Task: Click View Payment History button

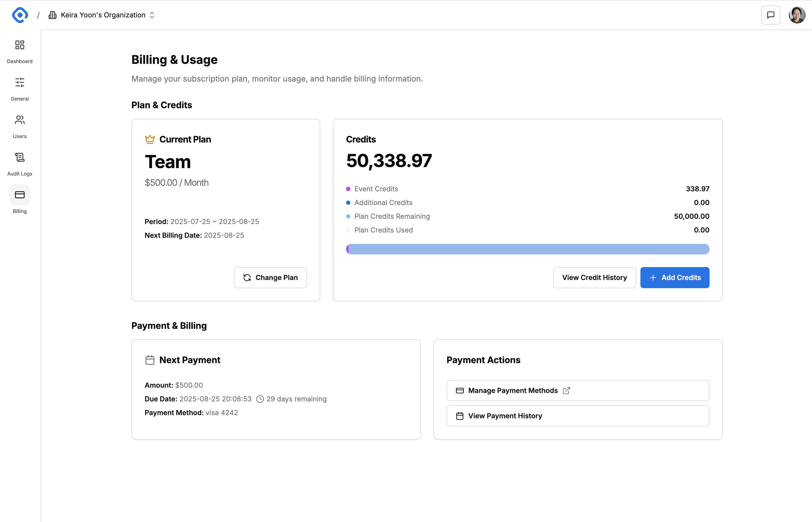Action: (x=578, y=416)
